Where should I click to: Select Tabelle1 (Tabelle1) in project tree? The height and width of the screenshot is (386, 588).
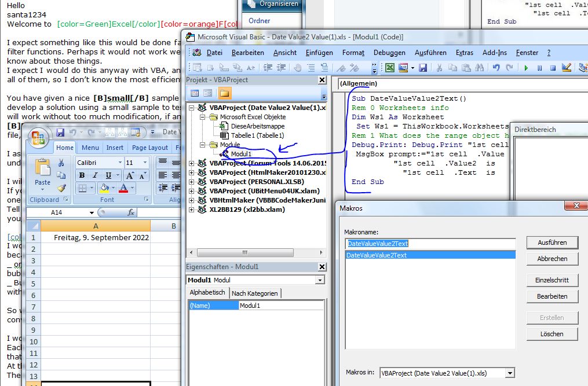[258, 135]
